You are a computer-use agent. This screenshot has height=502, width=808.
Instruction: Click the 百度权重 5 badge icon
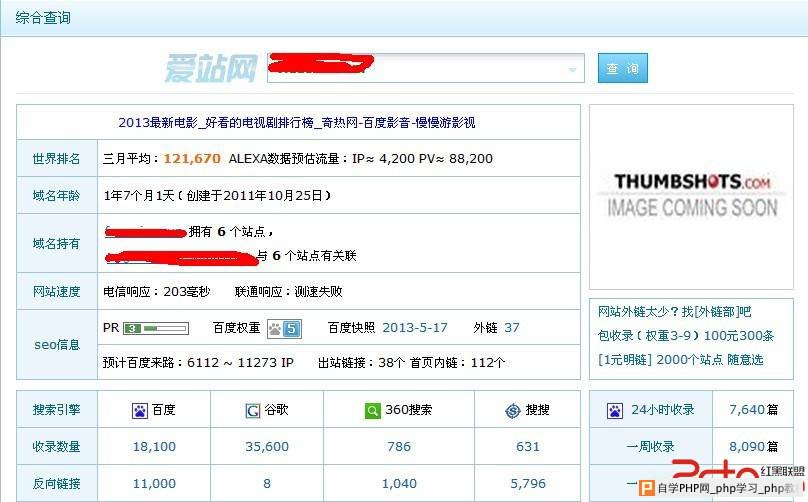(284, 328)
